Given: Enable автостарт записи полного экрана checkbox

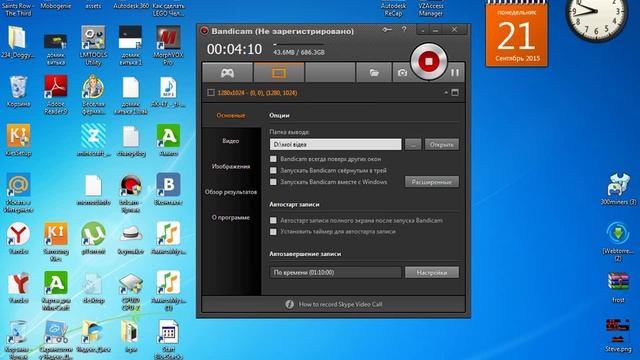Looking at the screenshot, I should point(273,220).
